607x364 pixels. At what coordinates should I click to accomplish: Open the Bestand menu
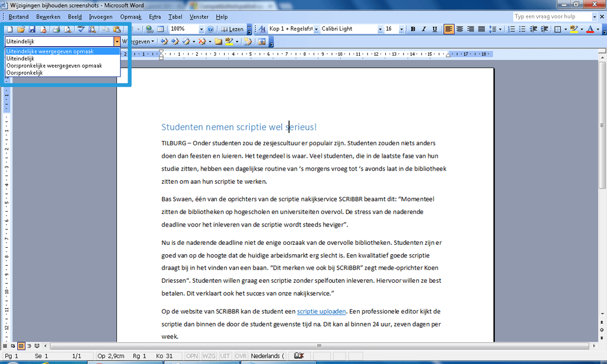click(18, 17)
